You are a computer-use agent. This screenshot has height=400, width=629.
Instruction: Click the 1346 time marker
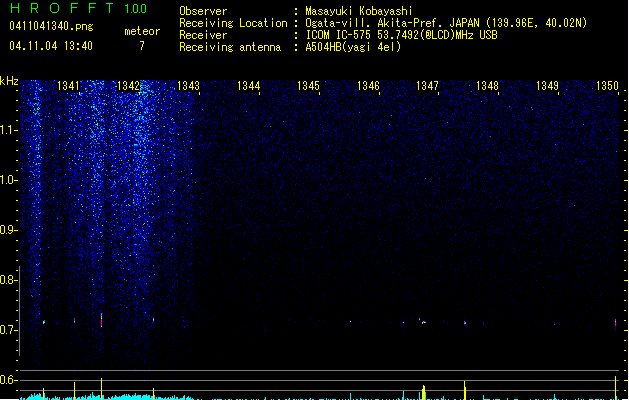coord(368,86)
